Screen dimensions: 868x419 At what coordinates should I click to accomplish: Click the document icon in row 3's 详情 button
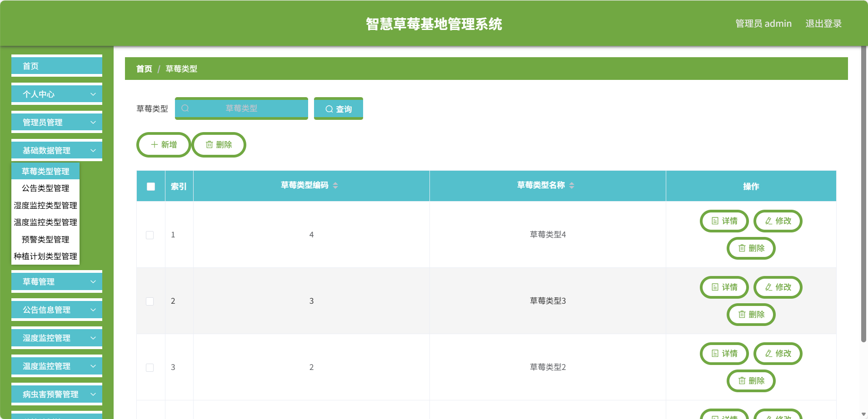[x=715, y=353]
